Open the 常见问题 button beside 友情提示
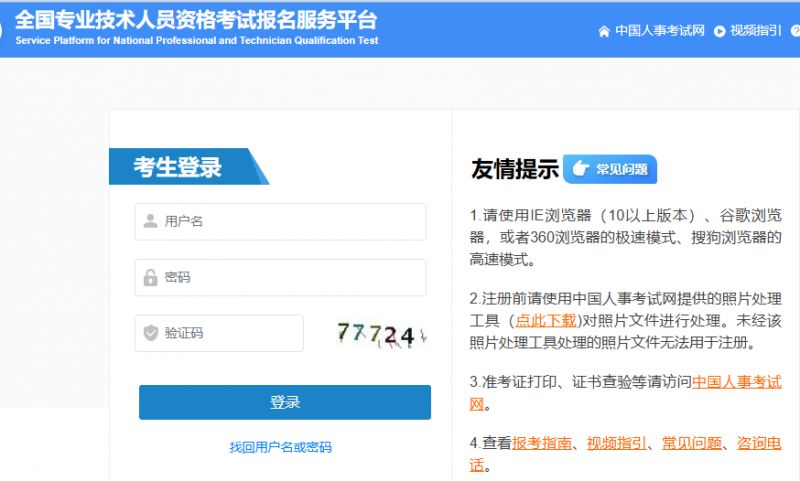Image resolution: width=800 pixels, height=481 pixels. click(610, 169)
